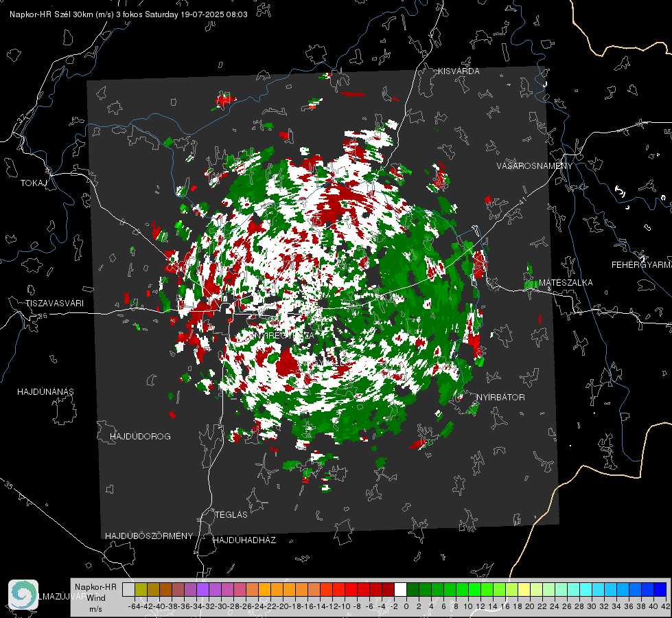Click the TOKAJ town label

click(x=34, y=183)
